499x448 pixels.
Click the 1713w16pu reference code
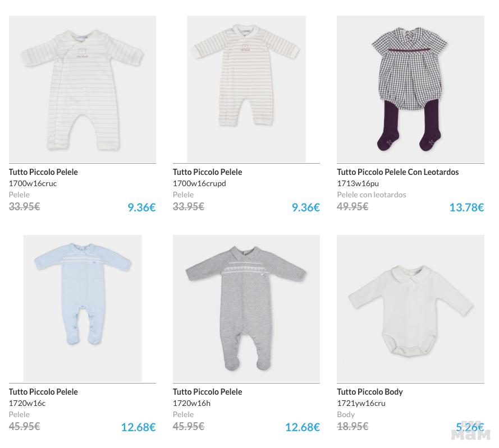(x=358, y=183)
